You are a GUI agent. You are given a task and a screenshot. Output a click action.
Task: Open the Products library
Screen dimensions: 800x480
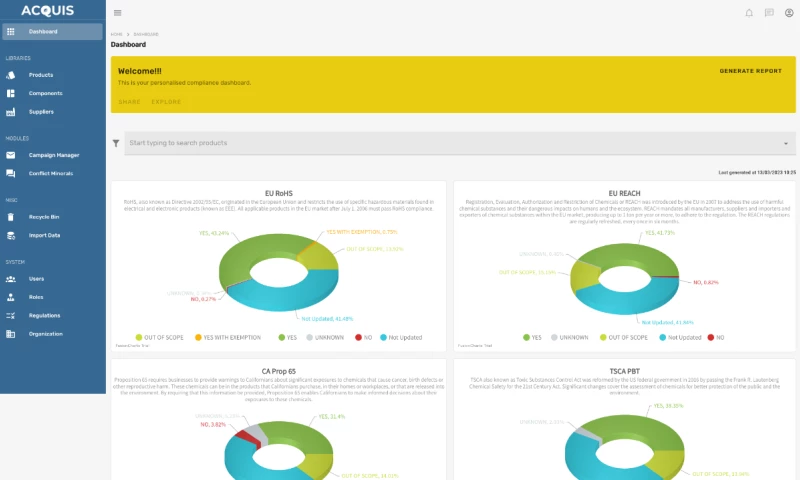41,75
